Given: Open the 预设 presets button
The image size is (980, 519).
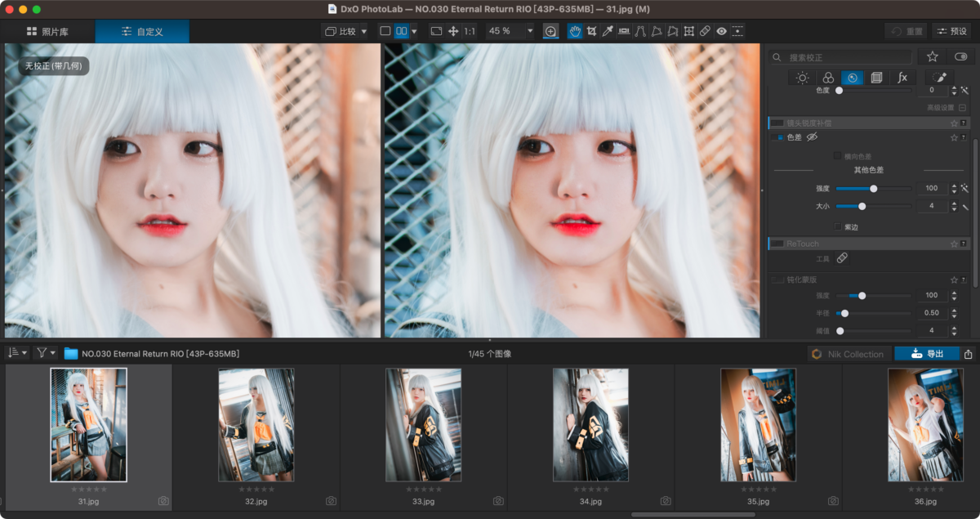Looking at the screenshot, I should coord(952,31).
